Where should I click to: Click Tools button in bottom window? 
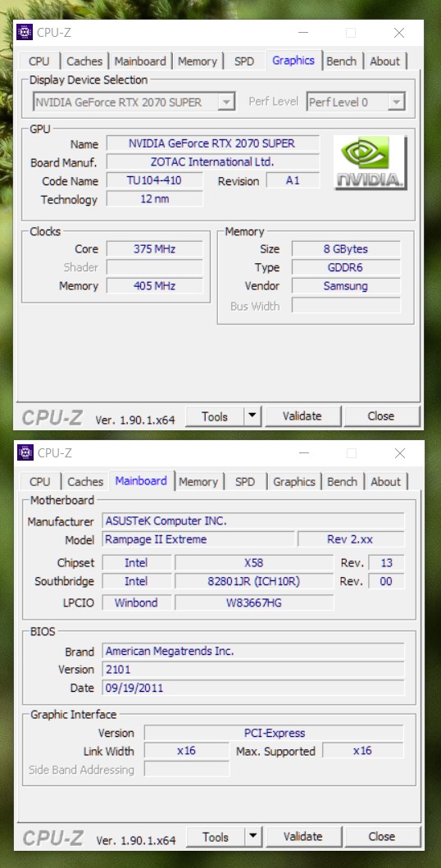click(216, 836)
